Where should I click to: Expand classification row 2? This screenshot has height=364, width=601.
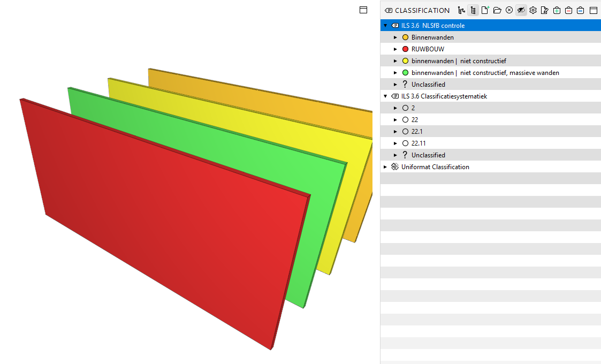click(395, 108)
